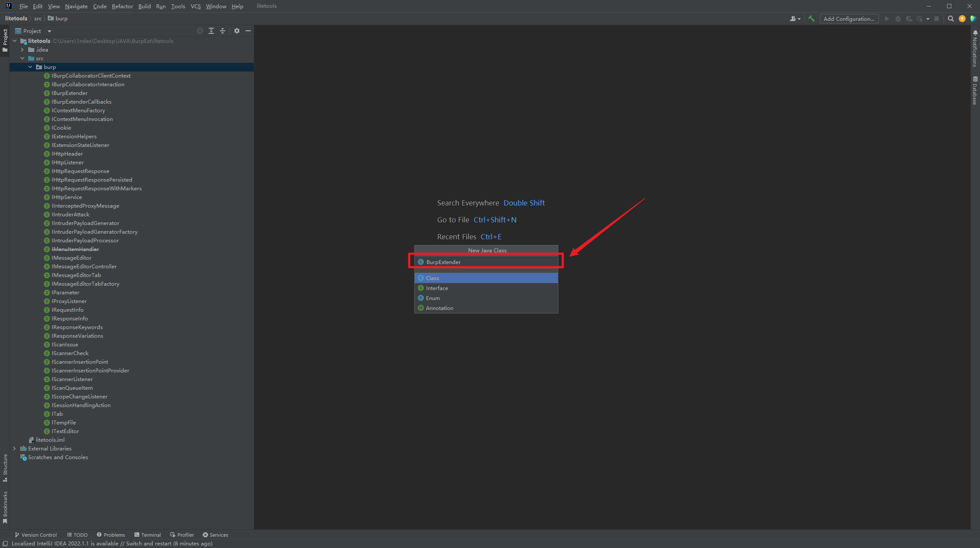Select IBurpExtenderCallbacks file
Viewport: 980px width, 548px height.
coord(82,101)
